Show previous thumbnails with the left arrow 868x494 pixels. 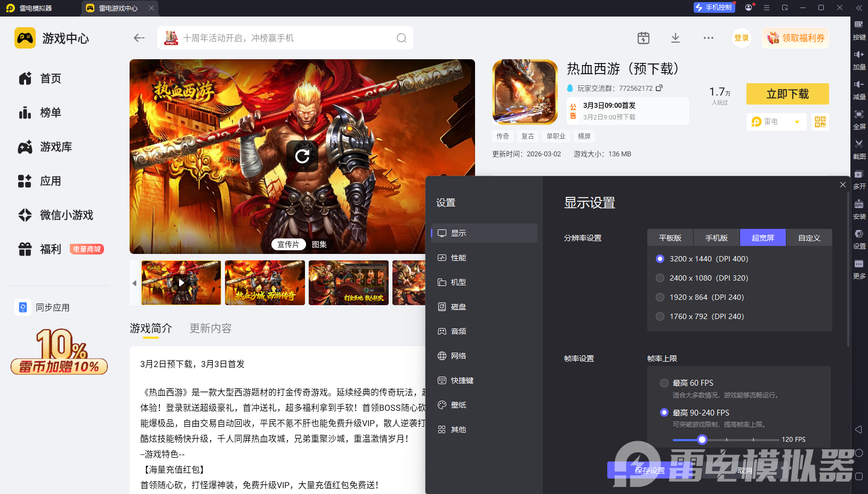[134, 283]
